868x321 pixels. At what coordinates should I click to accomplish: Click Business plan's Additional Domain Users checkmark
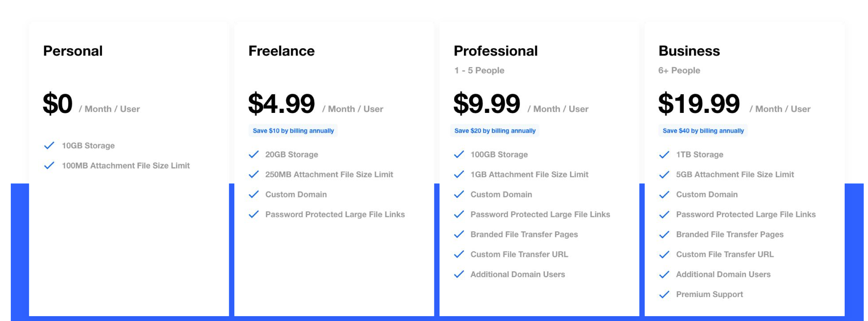(x=664, y=274)
